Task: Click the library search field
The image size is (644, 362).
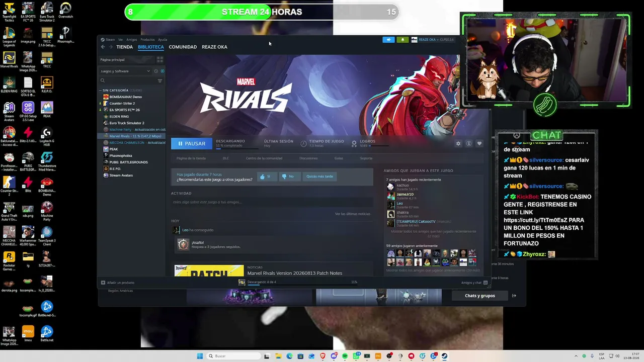Action: 128,80
